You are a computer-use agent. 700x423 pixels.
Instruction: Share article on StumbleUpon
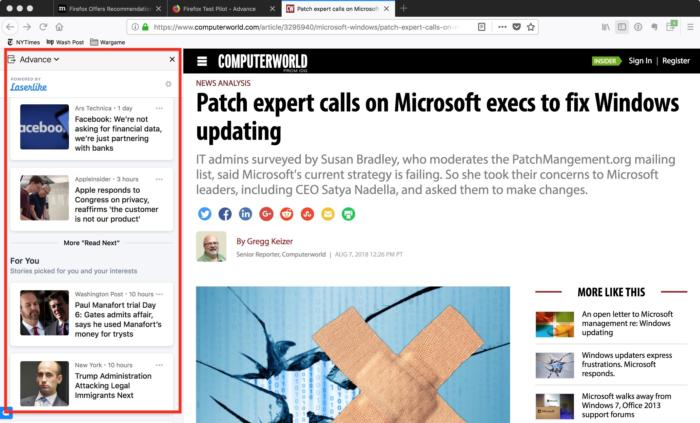coord(307,214)
